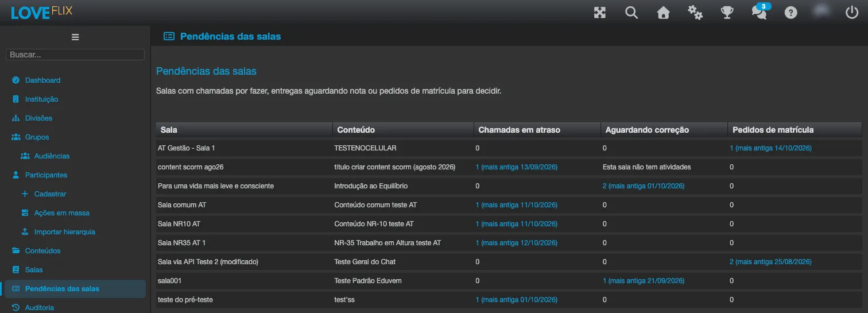Open teste do pré-teste overdue calls link
Screen dimensions: 868x313
click(x=517, y=299)
